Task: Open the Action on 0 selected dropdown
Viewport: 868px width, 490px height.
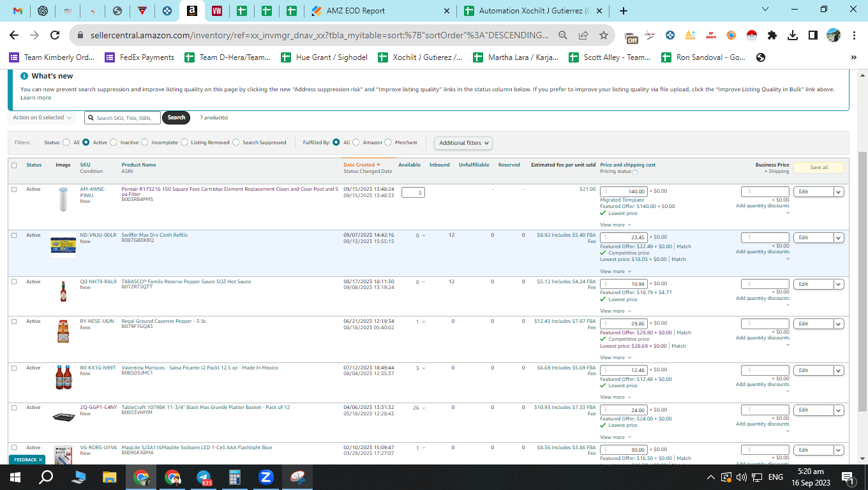Action: pyautogui.click(x=42, y=117)
